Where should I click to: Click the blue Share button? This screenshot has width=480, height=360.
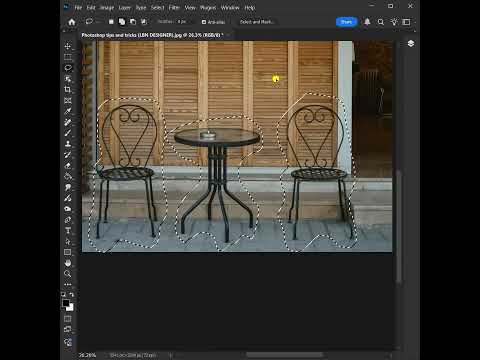[346, 22]
